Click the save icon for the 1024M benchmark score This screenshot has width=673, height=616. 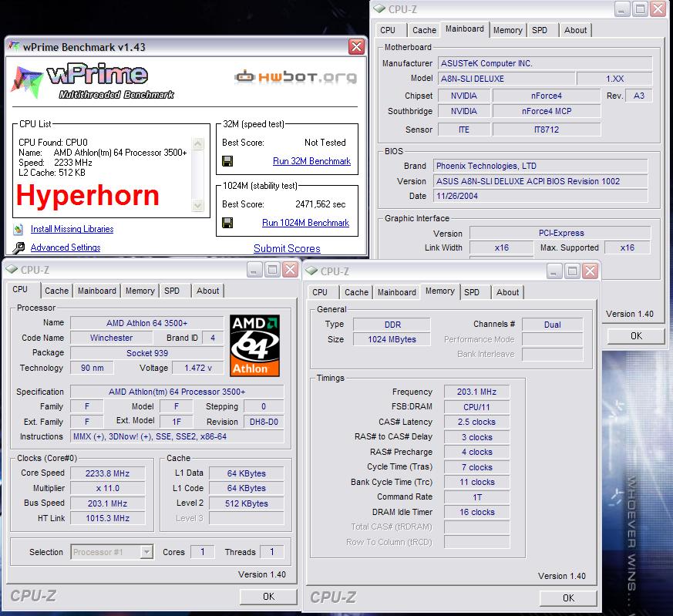click(227, 222)
